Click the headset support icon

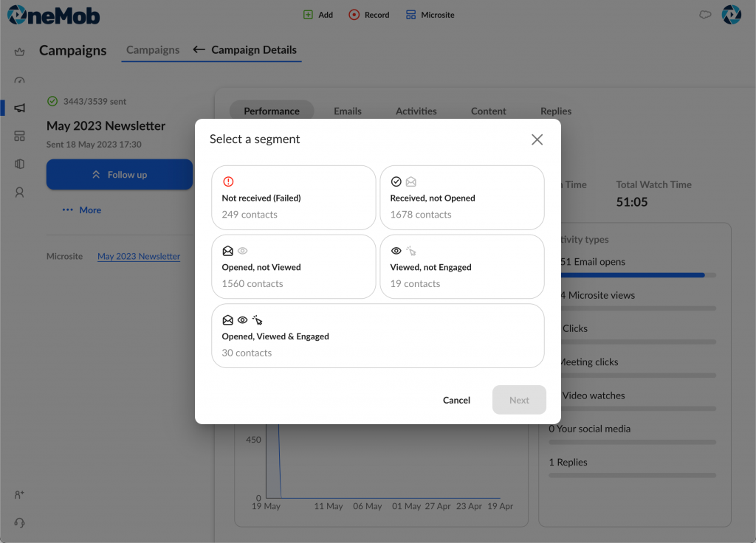(20, 522)
